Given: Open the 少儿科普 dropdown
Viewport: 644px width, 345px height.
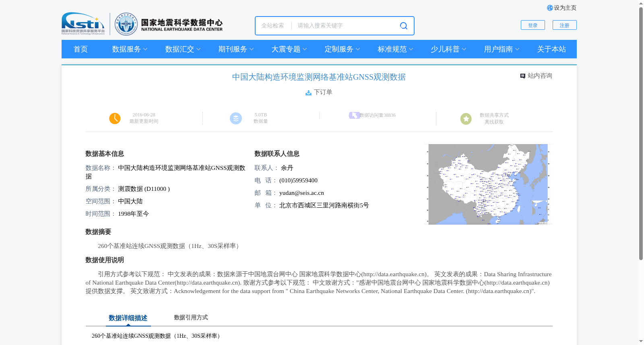Looking at the screenshot, I should [x=448, y=49].
